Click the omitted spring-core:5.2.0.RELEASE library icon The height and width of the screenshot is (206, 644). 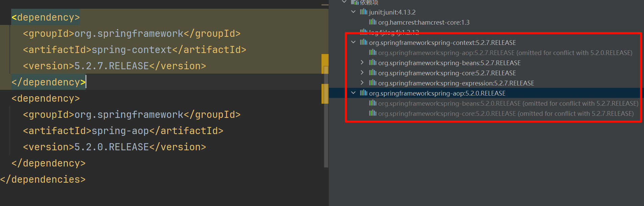coord(372,113)
